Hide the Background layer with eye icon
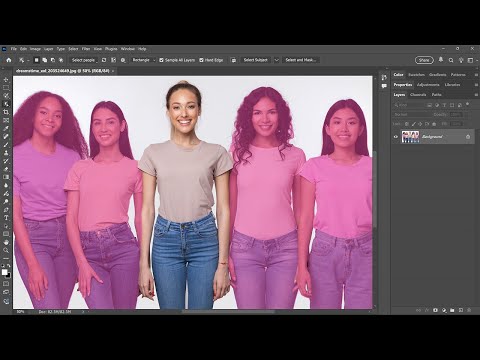 (396, 137)
